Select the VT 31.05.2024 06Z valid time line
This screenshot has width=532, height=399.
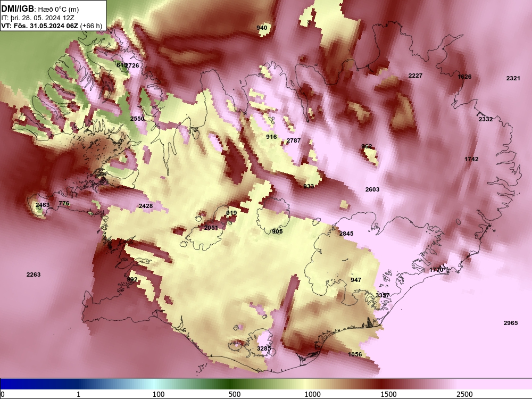(52, 26)
